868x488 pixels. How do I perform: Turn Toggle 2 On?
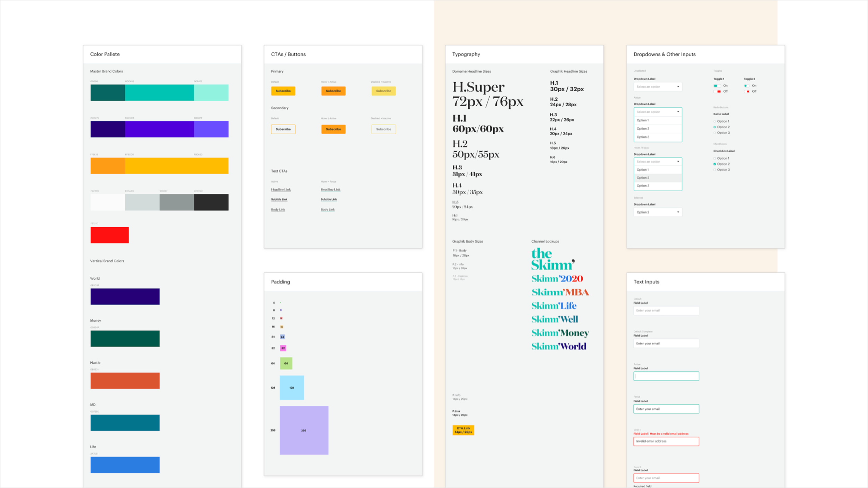coord(747,86)
